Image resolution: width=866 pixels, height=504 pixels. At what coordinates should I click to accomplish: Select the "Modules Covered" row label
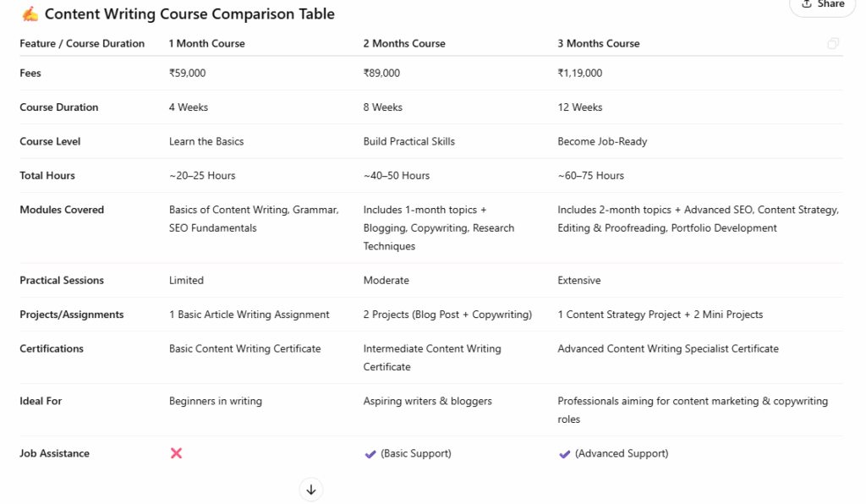[x=62, y=210]
